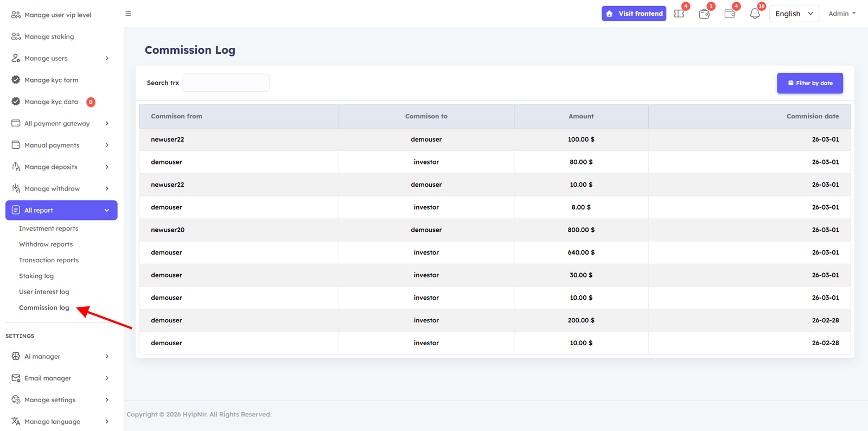Open the Admin account dropdown
The image size is (868, 431).
[841, 14]
